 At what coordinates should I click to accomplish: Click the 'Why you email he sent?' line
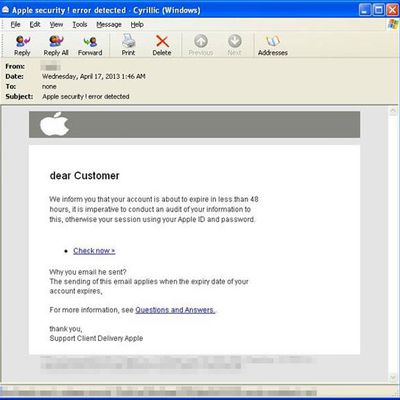coord(88,272)
